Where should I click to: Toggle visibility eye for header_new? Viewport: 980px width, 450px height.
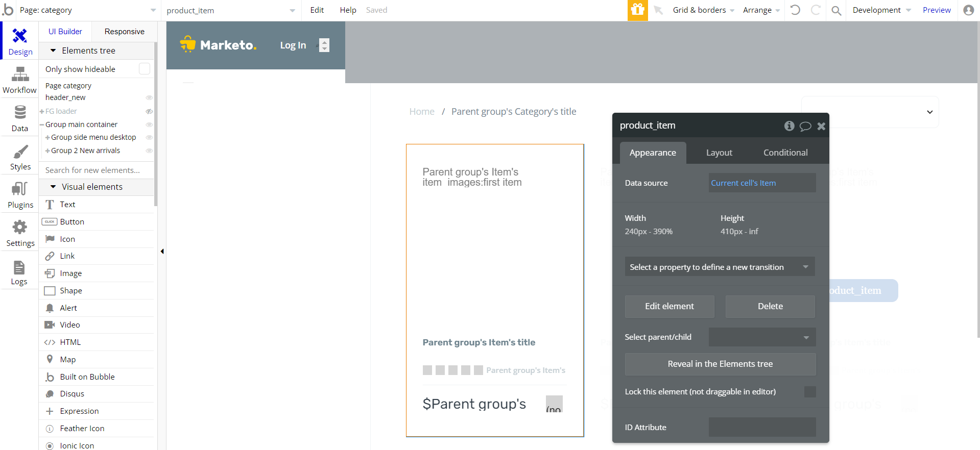coord(149,97)
